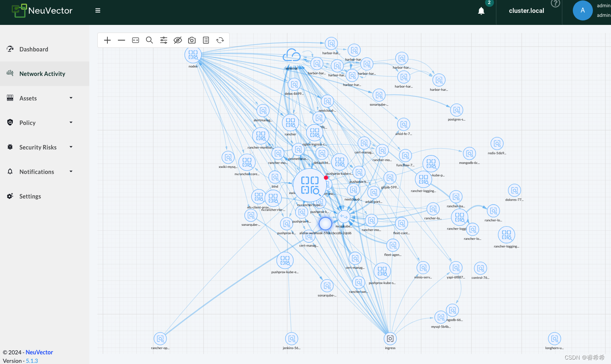Select the alertmanag... node

[x=263, y=110]
